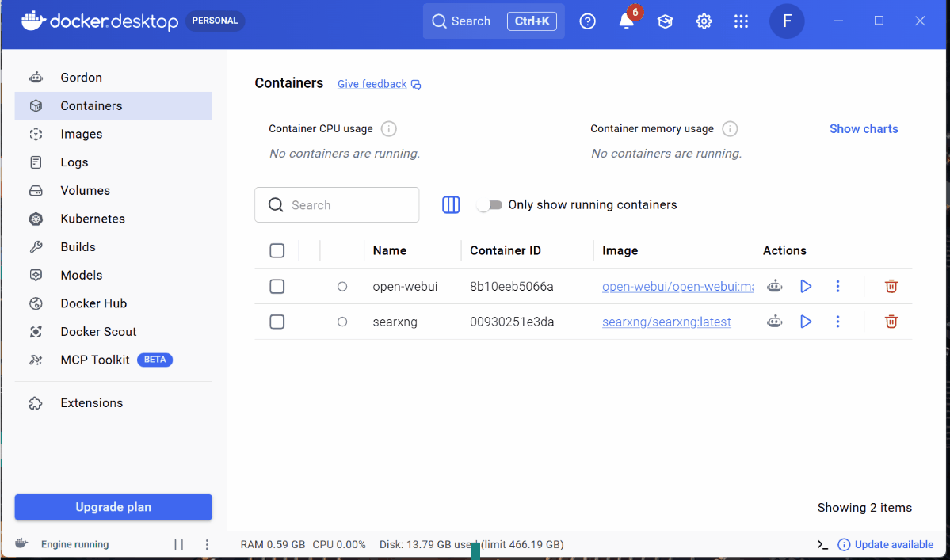Click container ID 00930251e3da
This screenshot has height=560, width=950.
click(512, 322)
